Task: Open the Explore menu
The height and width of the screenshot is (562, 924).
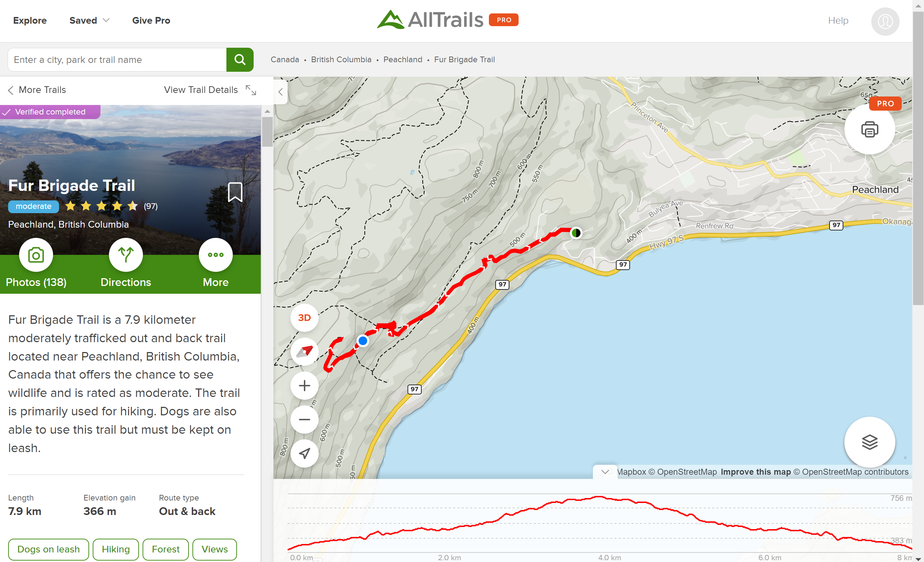Action: (x=30, y=21)
